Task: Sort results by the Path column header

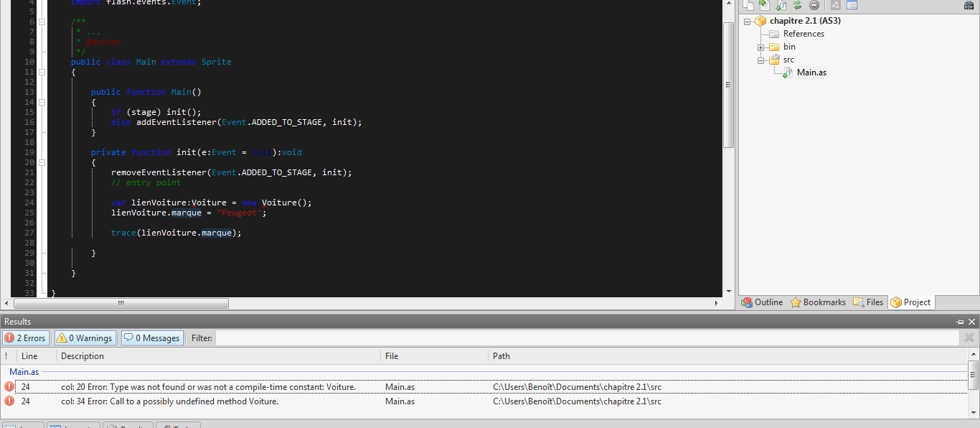Action: (x=727, y=356)
